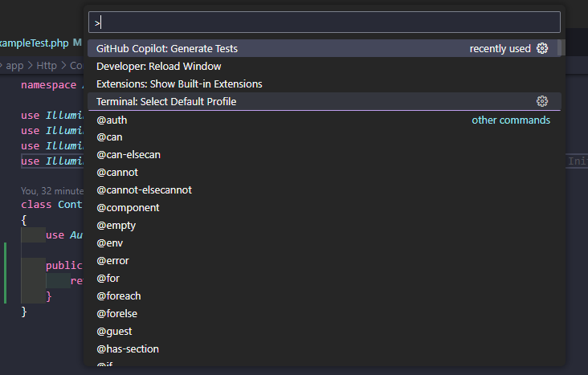The height and width of the screenshot is (375, 588).
Task: Configure keybinding gear for Generate Tests
Action: [x=542, y=49]
